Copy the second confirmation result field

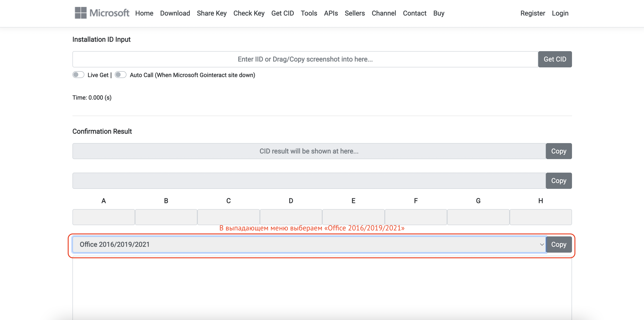point(559,181)
